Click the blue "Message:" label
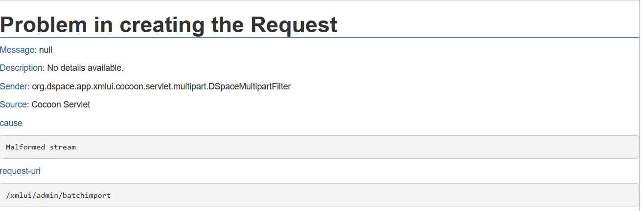The height and width of the screenshot is (211, 644). 18,50
